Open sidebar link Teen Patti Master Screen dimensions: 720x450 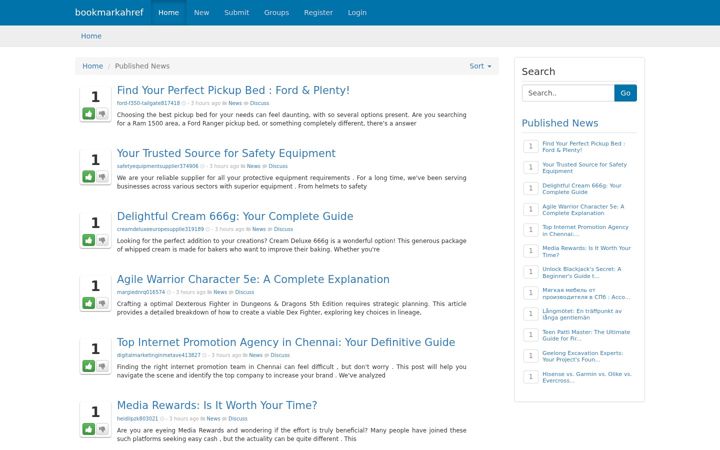coord(586,335)
